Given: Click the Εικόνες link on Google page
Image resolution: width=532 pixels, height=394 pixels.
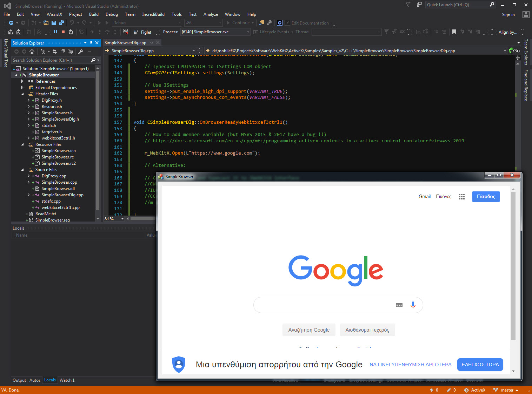Looking at the screenshot, I should 444,197.
